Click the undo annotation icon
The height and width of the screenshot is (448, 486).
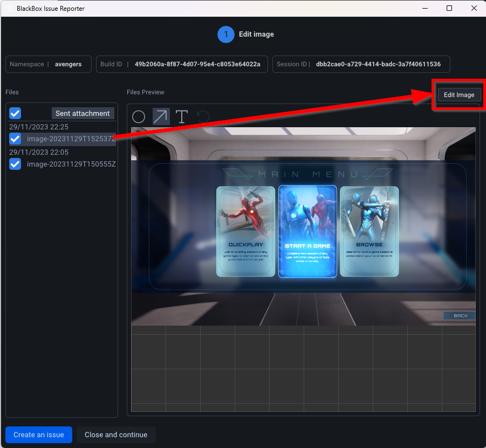click(203, 117)
